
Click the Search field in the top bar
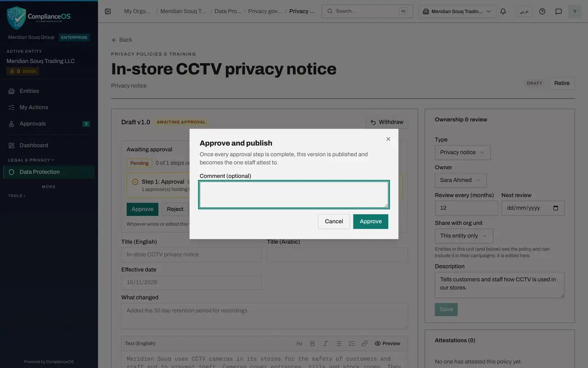pos(367,11)
